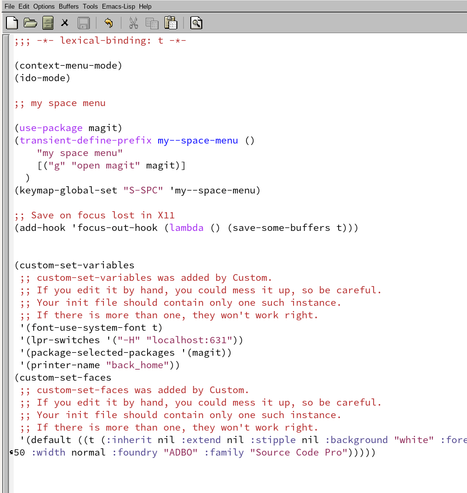
Task: Click the ';; my space menu' comment
Action: 60,103
